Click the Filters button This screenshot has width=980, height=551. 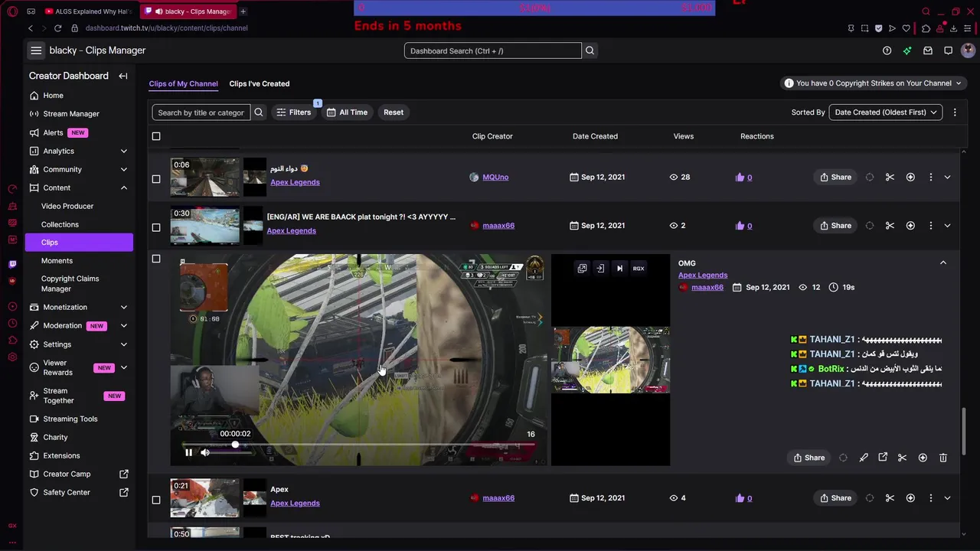(293, 112)
